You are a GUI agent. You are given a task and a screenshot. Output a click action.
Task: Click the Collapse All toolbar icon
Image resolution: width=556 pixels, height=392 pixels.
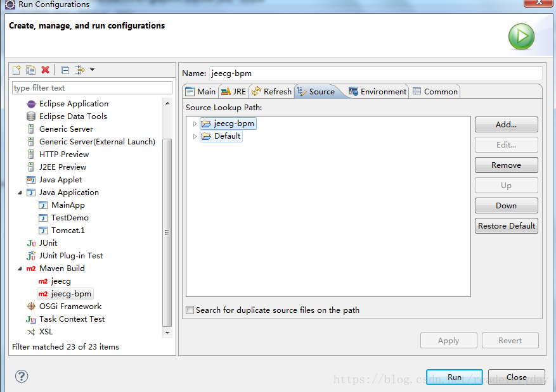[65, 70]
